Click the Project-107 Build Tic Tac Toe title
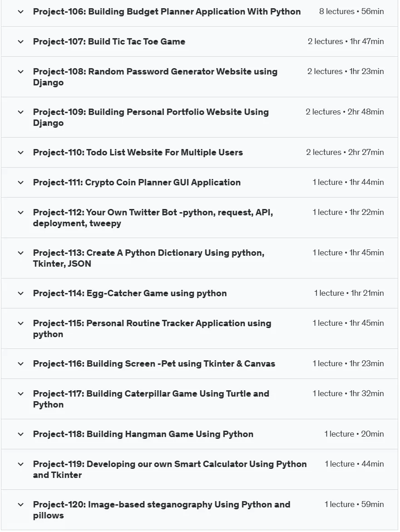Image resolution: width=400 pixels, height=532 pixels. pyautogui.click(x=109, y=42)
